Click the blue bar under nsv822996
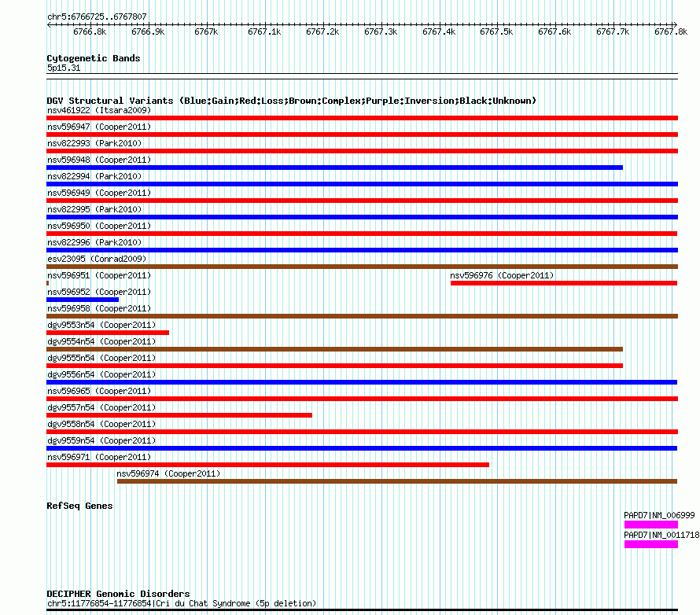The width and height of the screenshot is (700, 615). pos(362,250)
